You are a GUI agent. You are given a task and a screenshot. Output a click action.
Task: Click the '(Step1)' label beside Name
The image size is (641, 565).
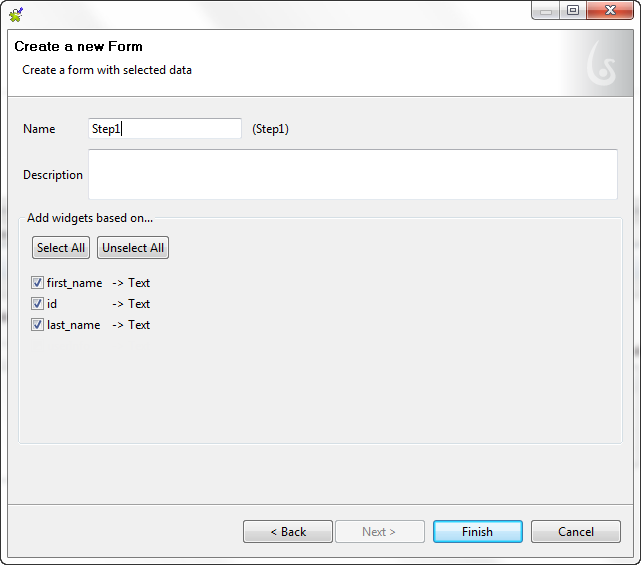tap(270, 129)
